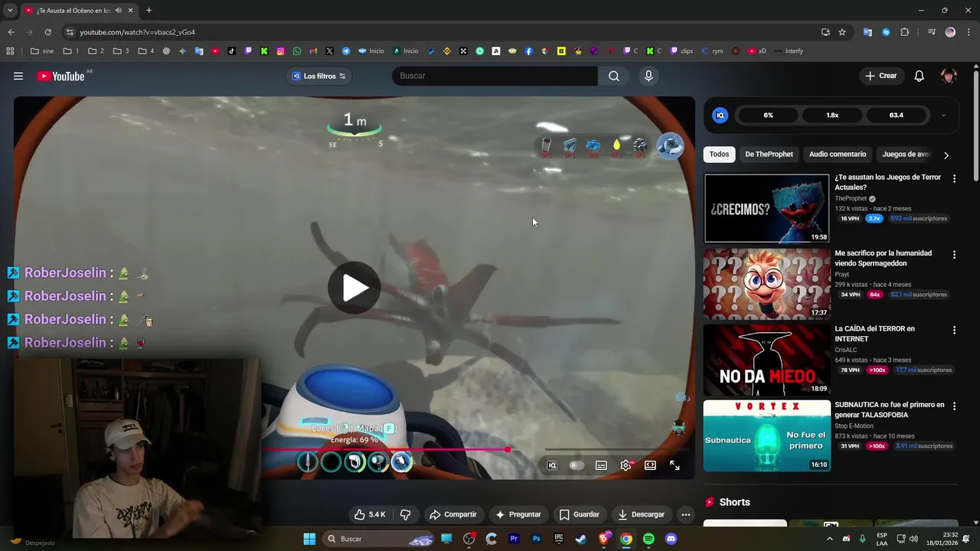The height and width of the screenshot is (551, 980).
Task: Open more actions ellipsis below video
Action: 686,514
